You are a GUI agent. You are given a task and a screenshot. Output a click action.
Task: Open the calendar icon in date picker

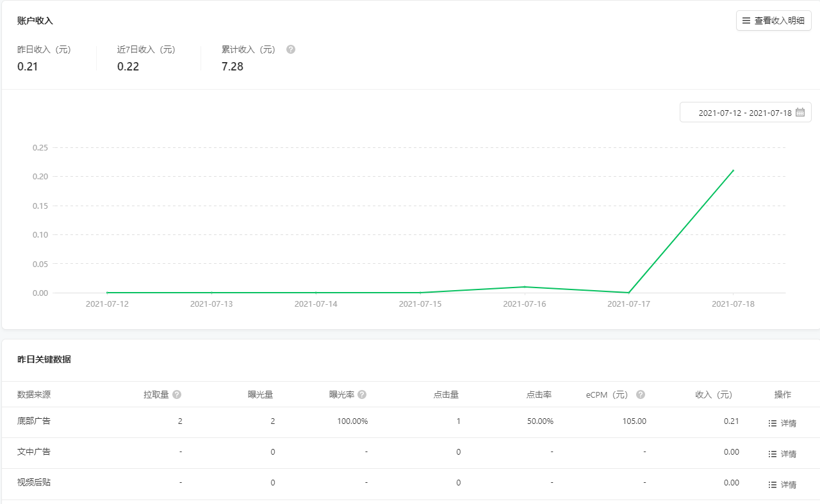(800, 113)
